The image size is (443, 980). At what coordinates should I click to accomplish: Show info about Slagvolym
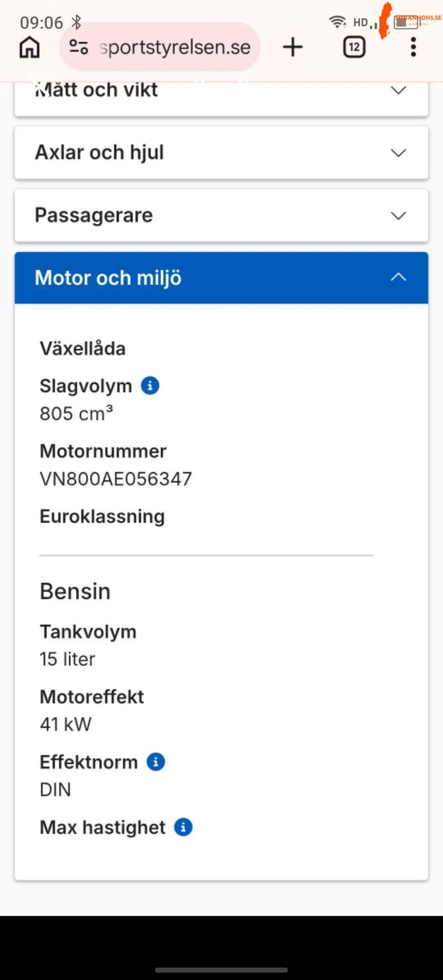coord(150,386)
